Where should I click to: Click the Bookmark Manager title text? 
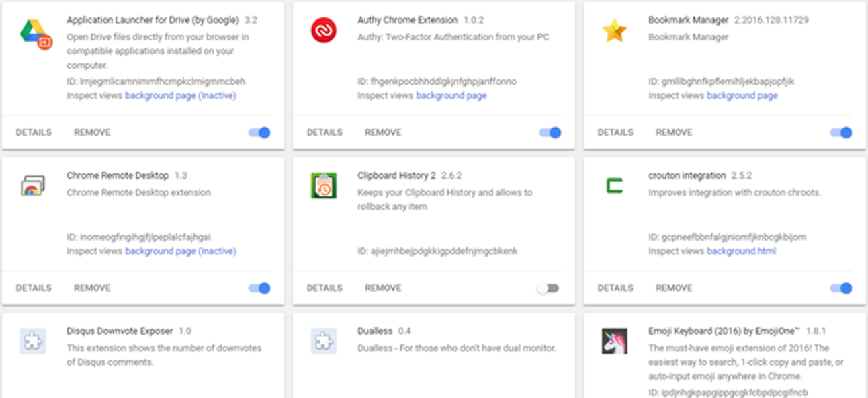[x=688, y=20]
